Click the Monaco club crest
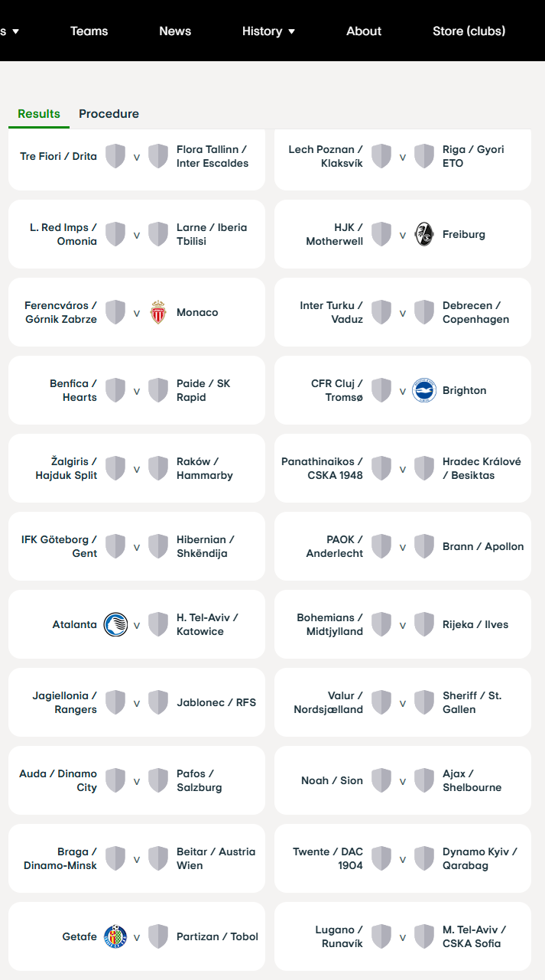The width and height of the screenshot is (545, 980). tap(158, 312)
